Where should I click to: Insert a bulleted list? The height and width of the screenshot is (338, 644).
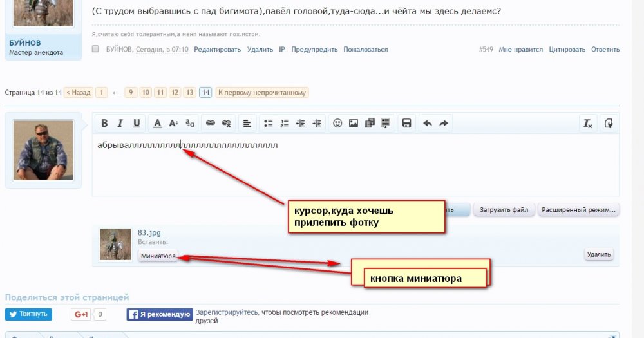[269, 124]
